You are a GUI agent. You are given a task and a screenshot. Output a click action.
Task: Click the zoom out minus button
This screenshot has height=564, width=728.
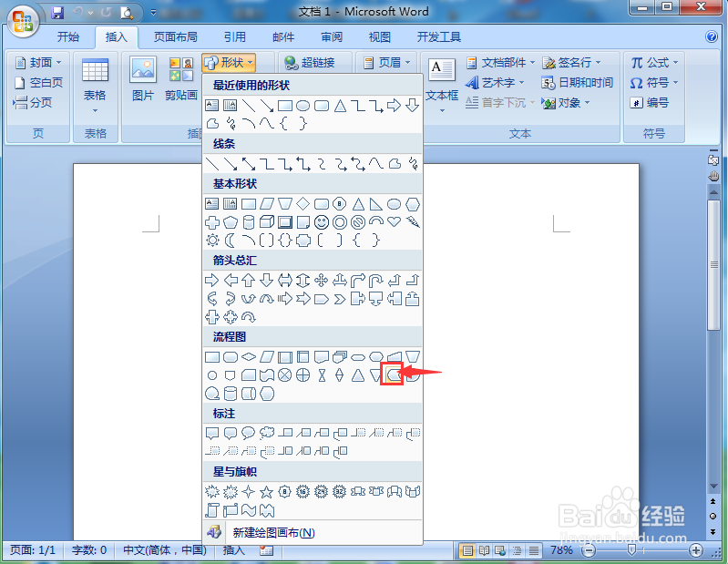[589, 550]
